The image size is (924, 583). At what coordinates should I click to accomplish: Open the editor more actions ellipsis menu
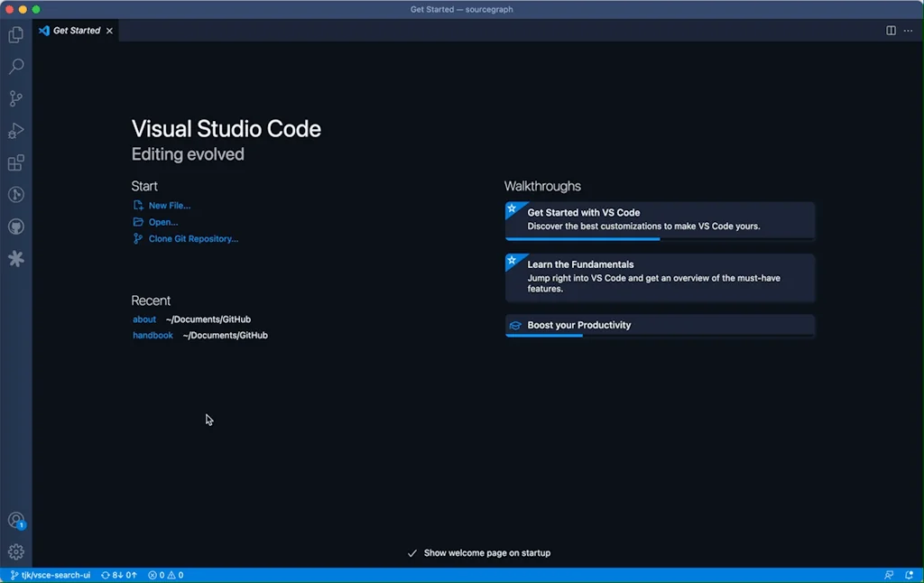(x=908, y=30)
